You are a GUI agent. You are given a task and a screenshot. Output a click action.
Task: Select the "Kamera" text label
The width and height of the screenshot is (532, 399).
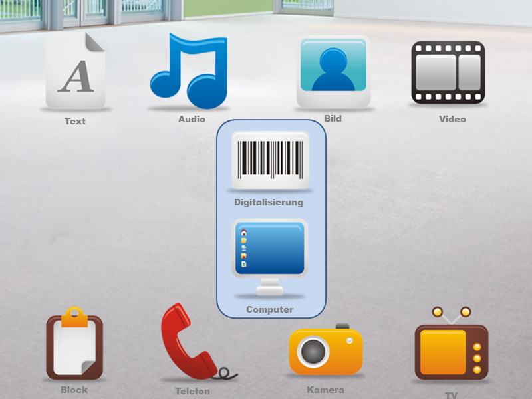click(325, 390)
